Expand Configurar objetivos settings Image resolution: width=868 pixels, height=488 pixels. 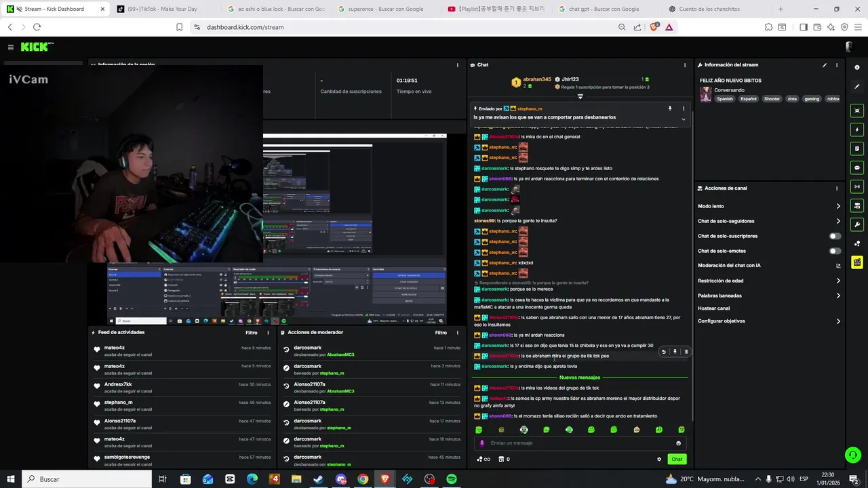click(838, 321)
